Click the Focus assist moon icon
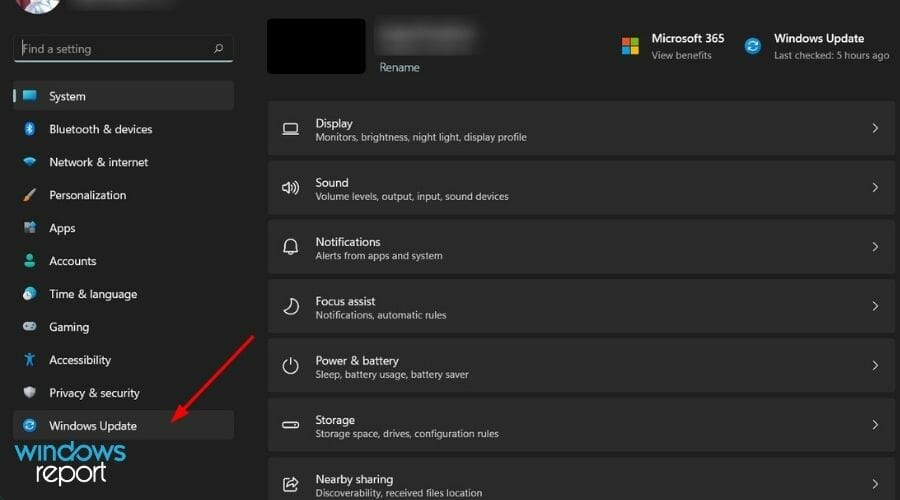The width and height of the screenshot is (900, 500). [x=290, y=306]
